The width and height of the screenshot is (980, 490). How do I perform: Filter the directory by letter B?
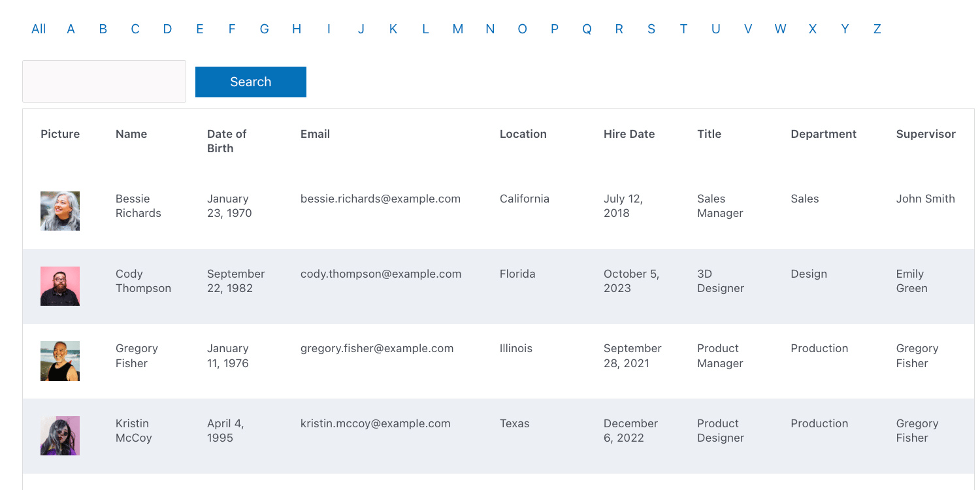coord(103,29)
